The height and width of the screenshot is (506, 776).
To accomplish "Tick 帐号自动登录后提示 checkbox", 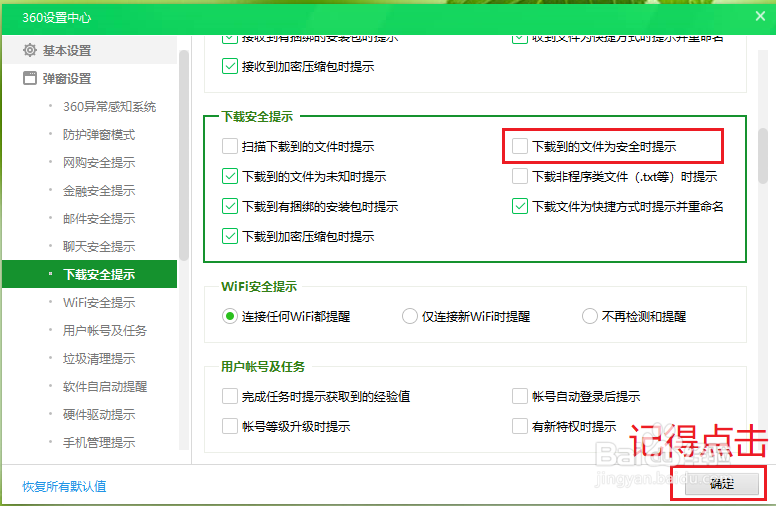I will coord(520,396).
